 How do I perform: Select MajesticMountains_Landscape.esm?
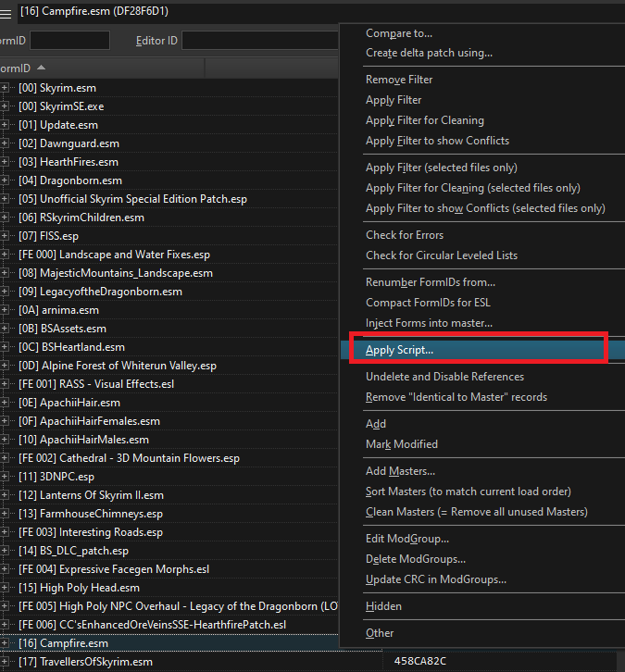click(116, 273)
